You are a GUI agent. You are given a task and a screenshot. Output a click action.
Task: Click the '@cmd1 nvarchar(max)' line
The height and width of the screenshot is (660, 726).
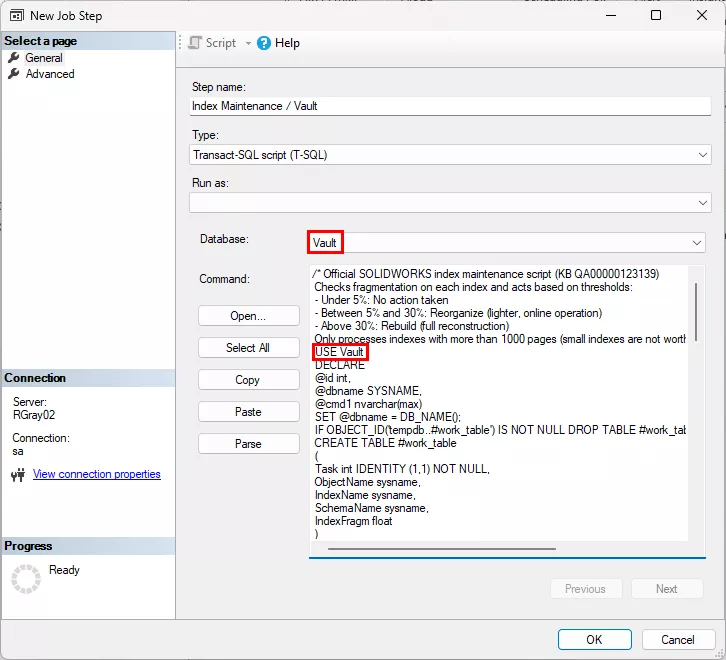pos(369,404)
